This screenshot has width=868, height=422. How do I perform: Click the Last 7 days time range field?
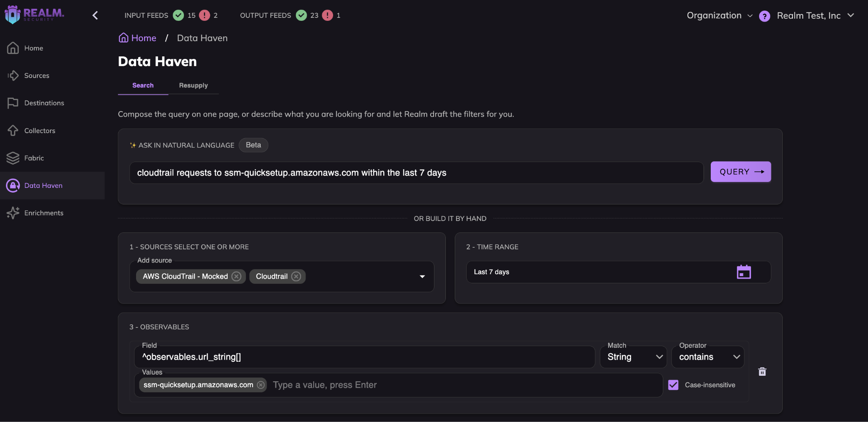[x=618, y=272]
